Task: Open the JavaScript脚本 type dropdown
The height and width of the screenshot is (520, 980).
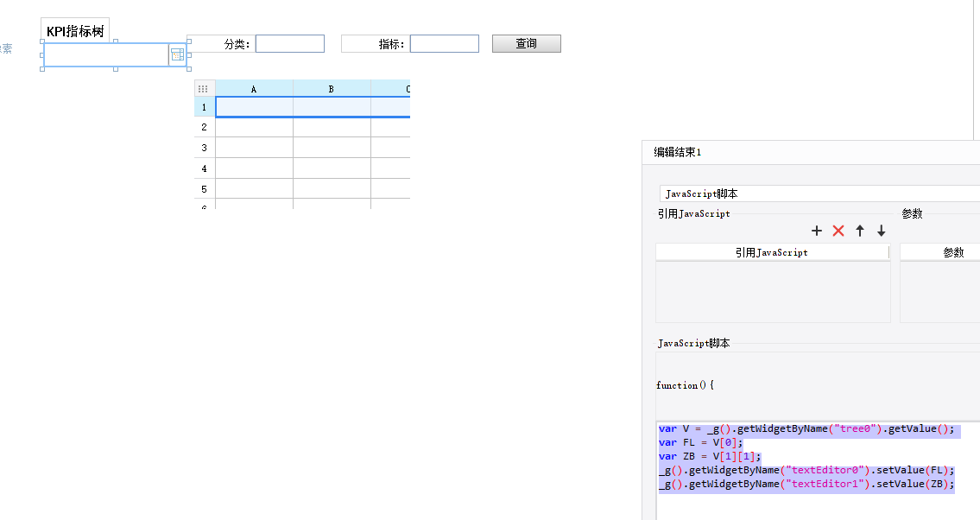Action: pos(819,193)
